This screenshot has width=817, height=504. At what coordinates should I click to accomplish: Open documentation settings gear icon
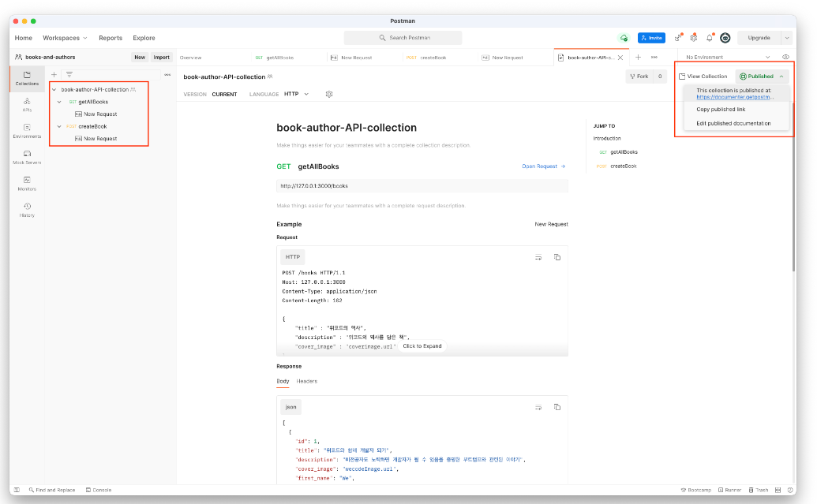tap(329, 94)
